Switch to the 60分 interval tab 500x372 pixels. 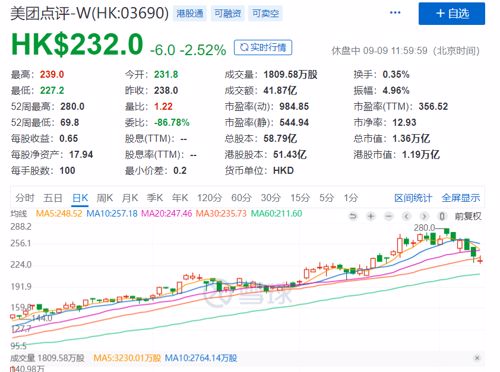click(241, 198)
